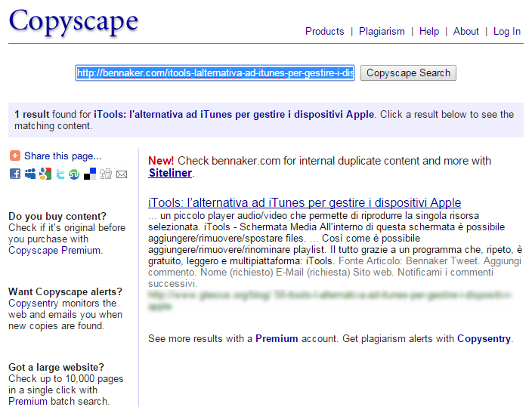This screenshot has height=413, width=532.
Task: Click the bold iTools title in results banner
Action: (x=234, y=114)
